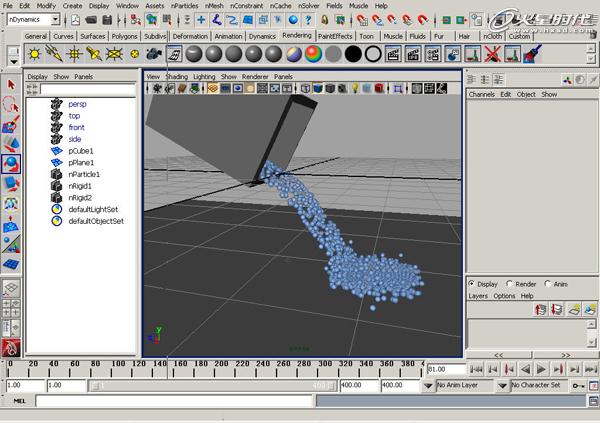Select the single perspective view layout
Viewport: 600px width, 423px height.
tap(11, 288)
